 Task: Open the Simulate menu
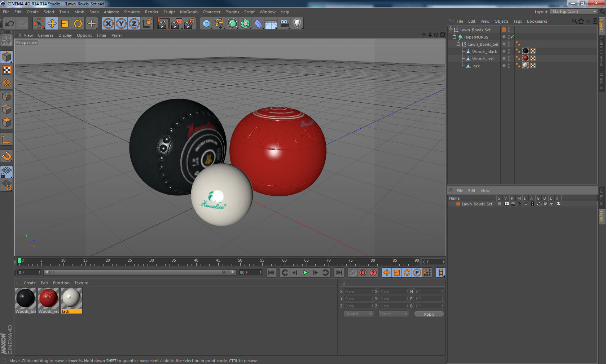[x=132, y=12]
